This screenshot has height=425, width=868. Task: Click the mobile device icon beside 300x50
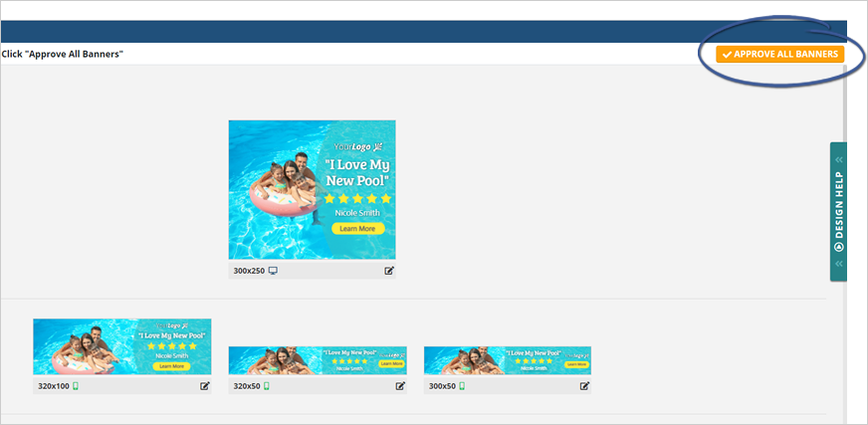(x=461, y=386)
